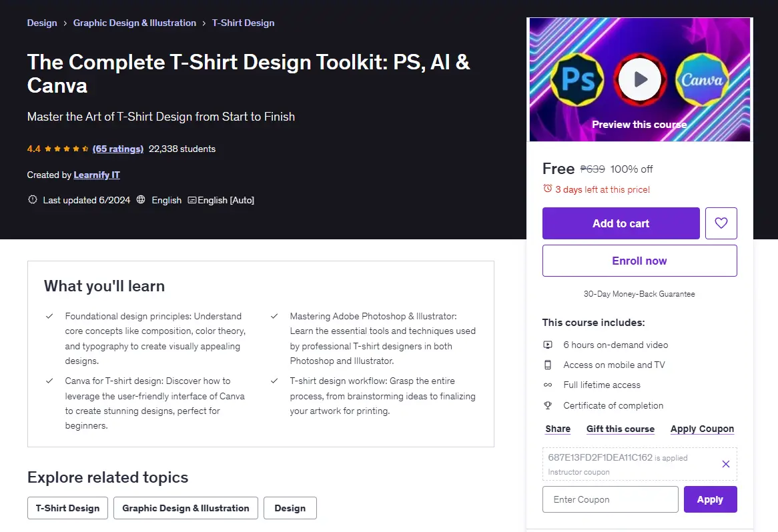778x532 pixels.
Task: Play the course preview video
Action: point(640,79)
